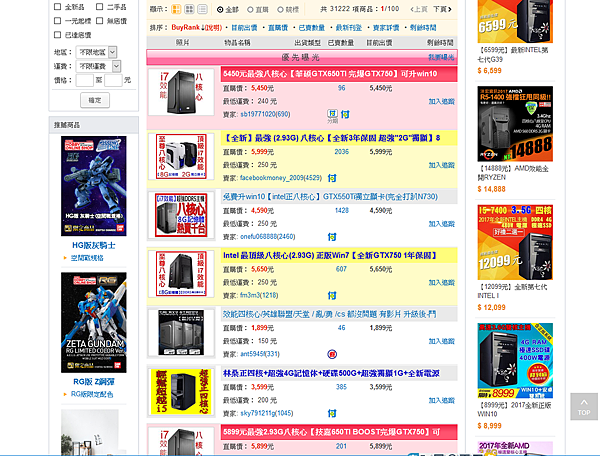
Task: Click the BuyRank 說明 explanation link
Action: [213, 28]
